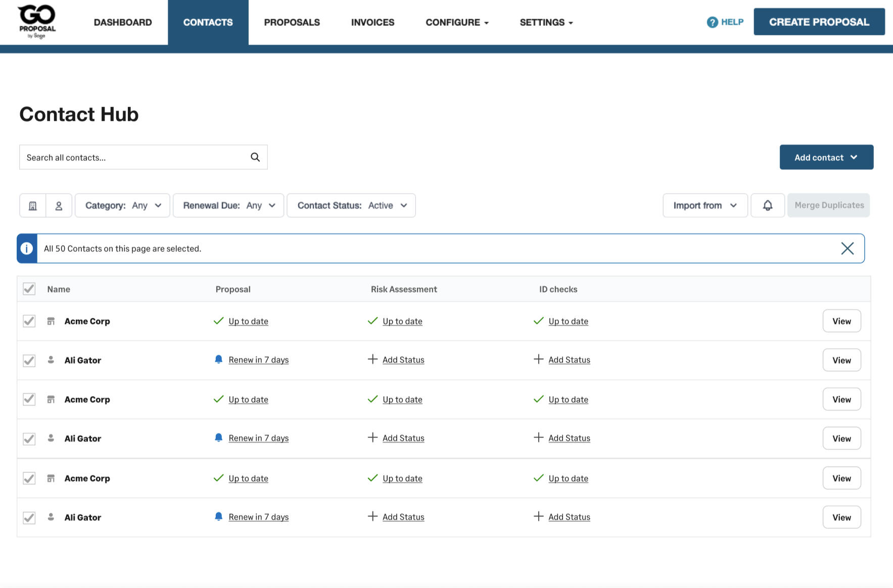Open the Configure menu
The image size is (893, 588).
pyautogui.click(x=457, y=22)
